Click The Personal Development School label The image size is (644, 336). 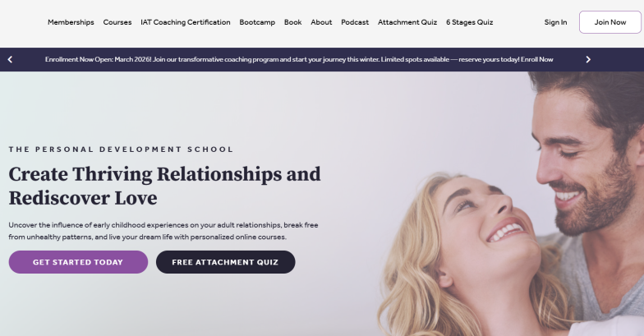(122, 150)
